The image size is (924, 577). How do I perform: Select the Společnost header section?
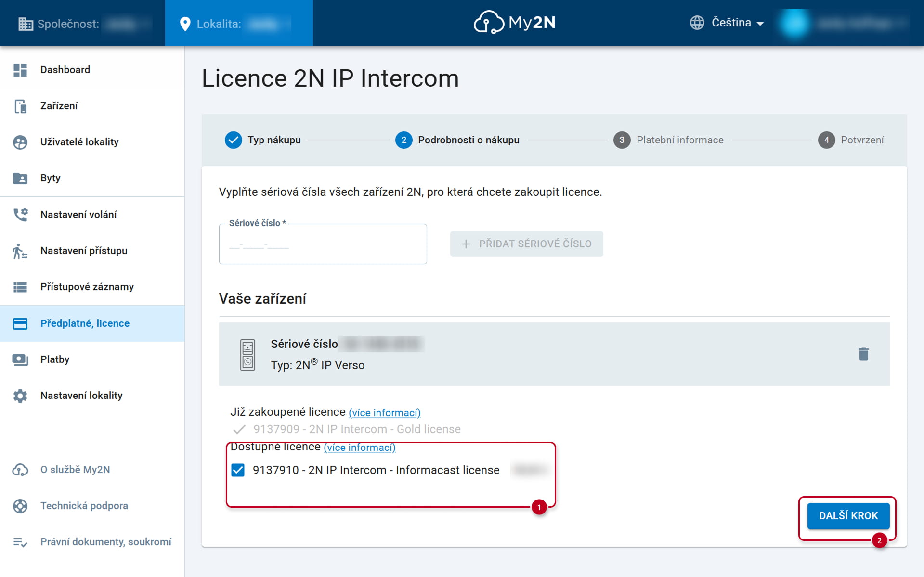tap(82, 23)
